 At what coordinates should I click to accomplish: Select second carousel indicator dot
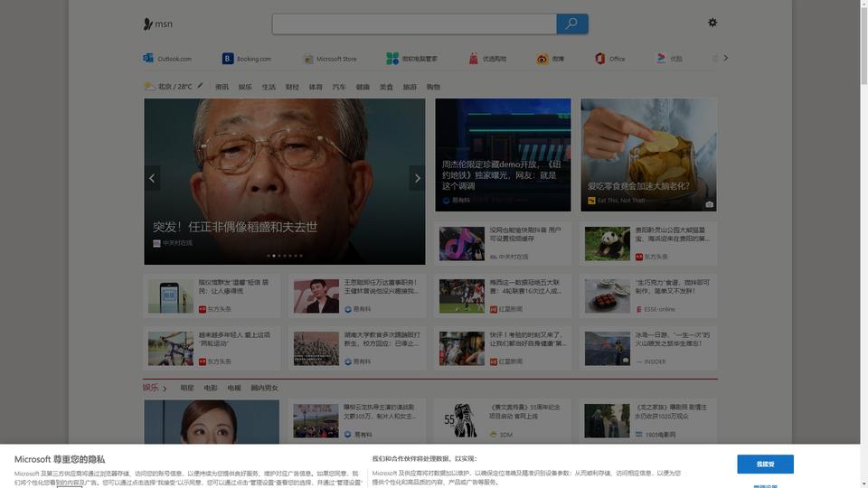click(274, 256)
